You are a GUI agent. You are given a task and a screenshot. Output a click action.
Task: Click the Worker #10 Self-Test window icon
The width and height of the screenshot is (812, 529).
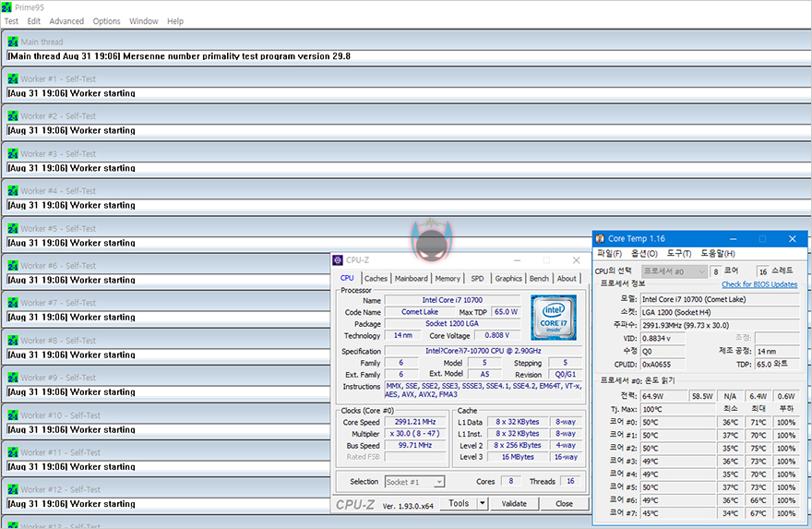point(13,415)
